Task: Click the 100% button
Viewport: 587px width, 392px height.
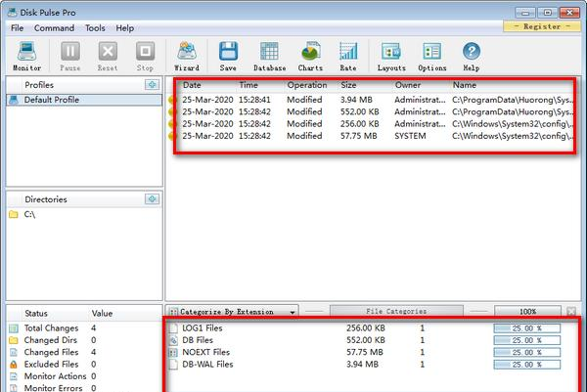Action: (x=527, y=311)
